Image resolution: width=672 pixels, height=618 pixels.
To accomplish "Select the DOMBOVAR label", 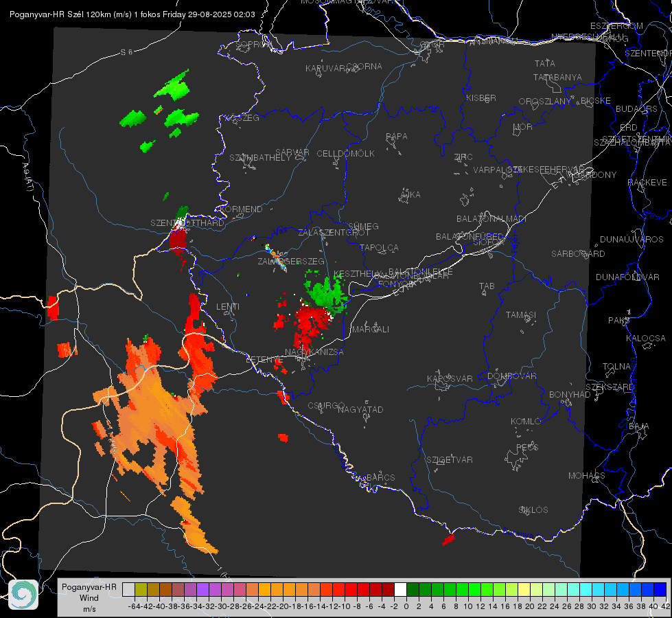I will 512,376.
